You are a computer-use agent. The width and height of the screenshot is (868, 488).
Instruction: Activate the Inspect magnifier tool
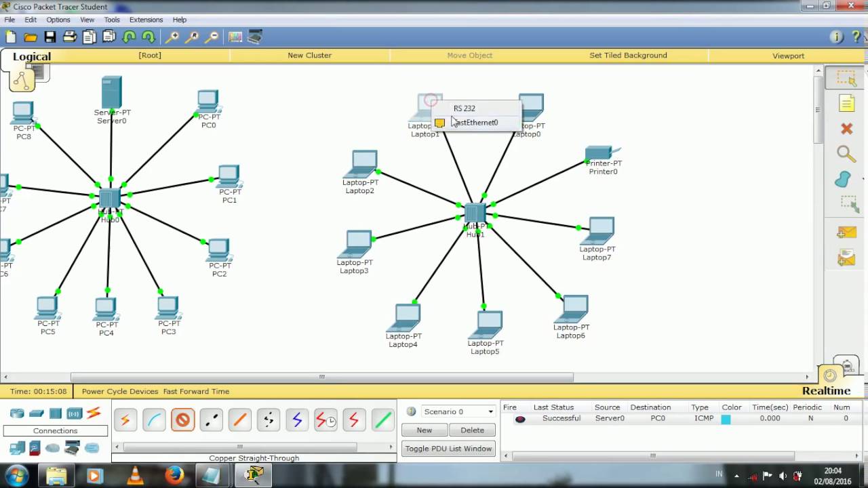coord(846,154)
